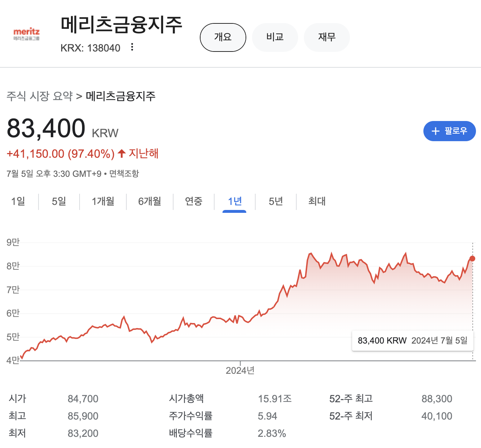
Task: Open the three-dot more options menu
Action: [132, 47]
